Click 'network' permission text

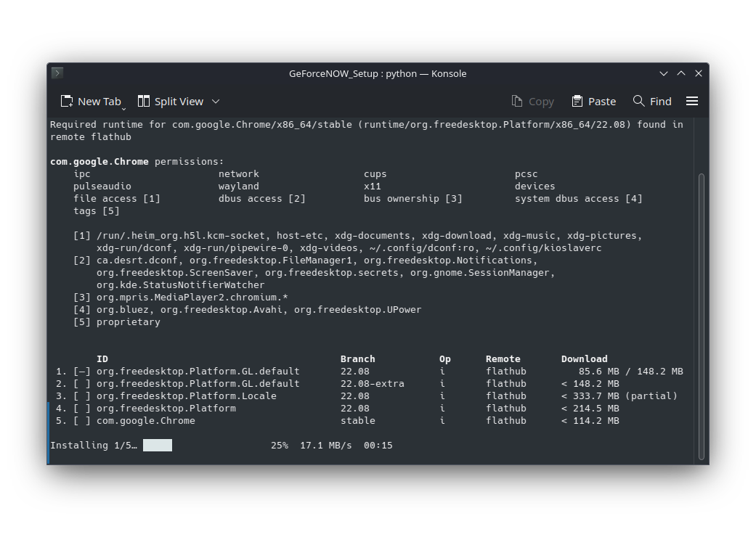coord(239,174)
